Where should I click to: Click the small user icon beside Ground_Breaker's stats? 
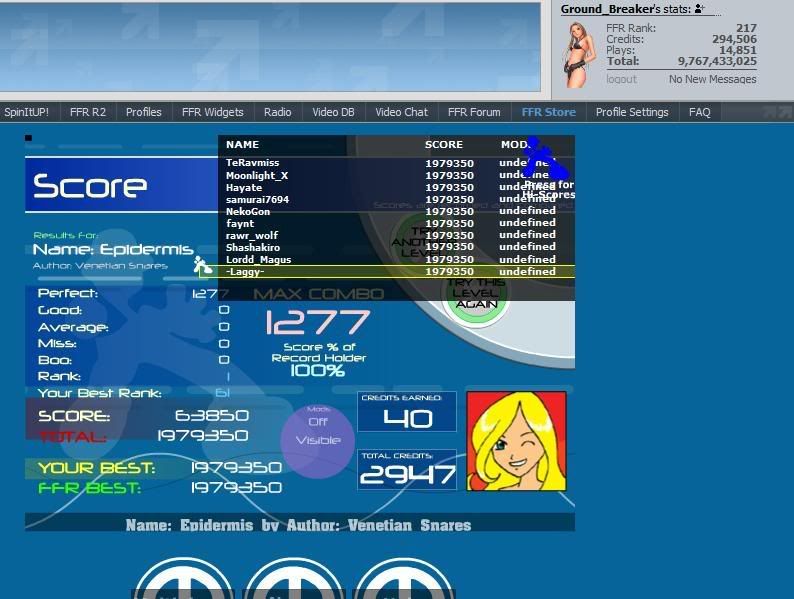(x=699, y=9)
